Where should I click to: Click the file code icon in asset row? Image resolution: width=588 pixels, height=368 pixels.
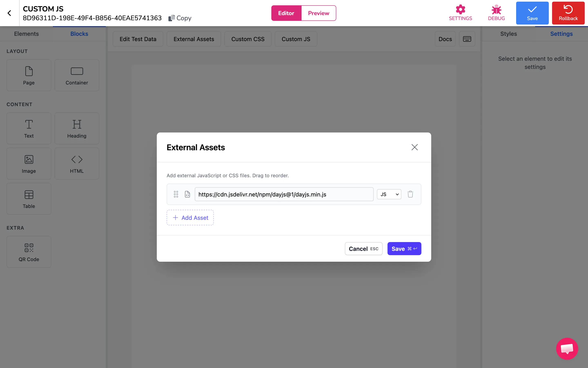(187, 194)
